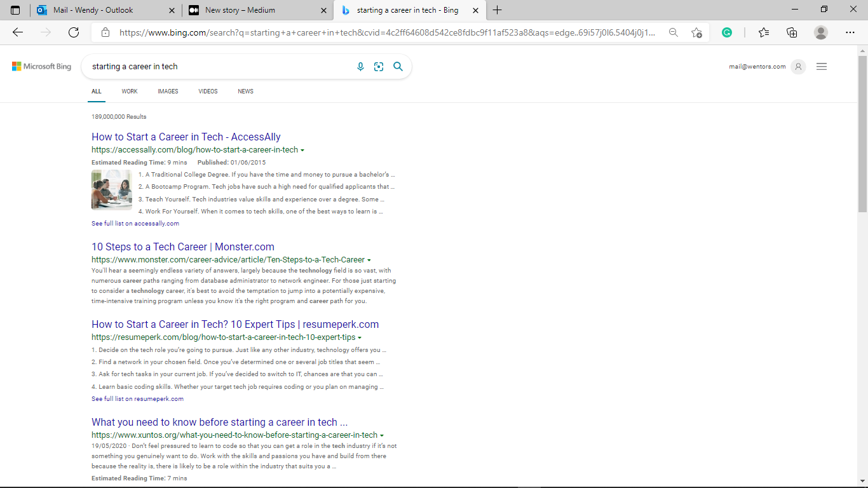Click list item 'A Bootcamp Program' snippet
This screenshot has height=488, width=868.
[267, 187]
